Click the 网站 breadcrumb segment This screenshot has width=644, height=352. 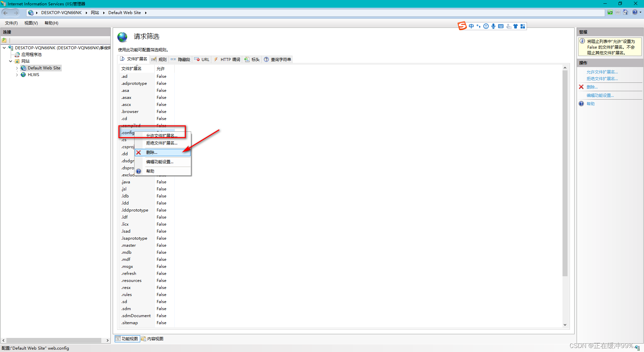(x=95, y=13)
